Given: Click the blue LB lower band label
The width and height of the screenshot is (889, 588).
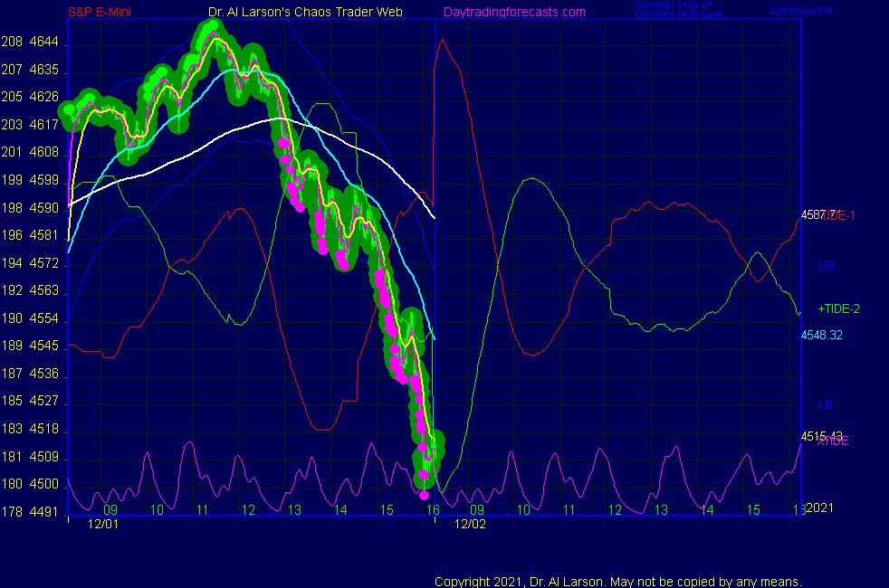Looking at the screenshot, I should coord(826,404).
